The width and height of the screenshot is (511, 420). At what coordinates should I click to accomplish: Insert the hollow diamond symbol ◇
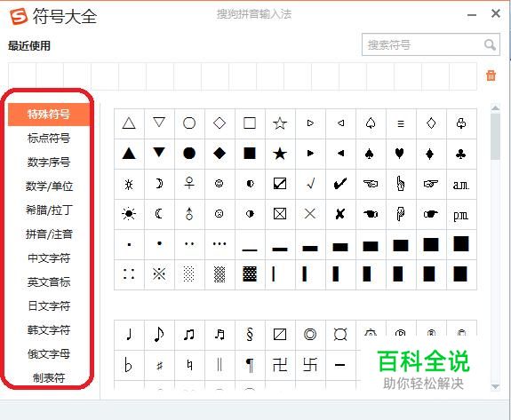click(220, 123)
